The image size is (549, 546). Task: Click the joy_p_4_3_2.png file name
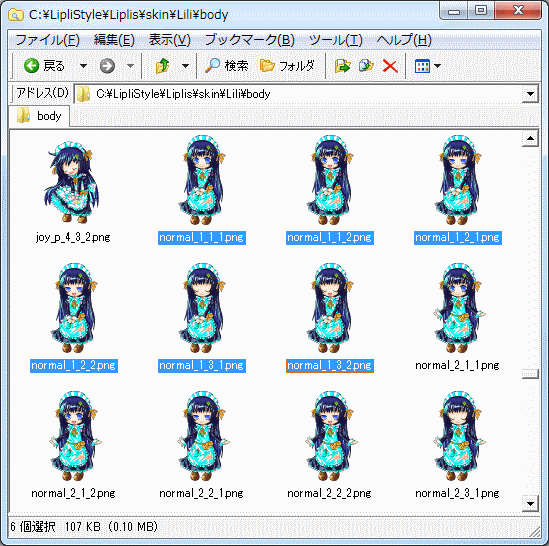73,237
